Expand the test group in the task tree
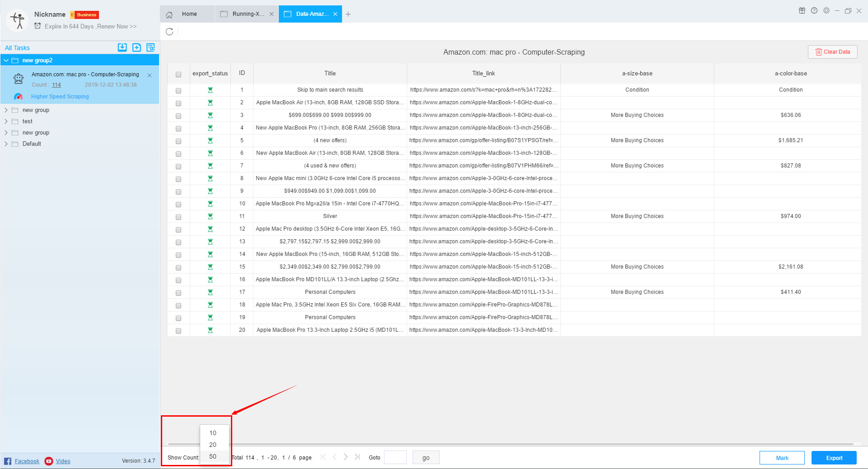The image size is (868, 469). (x=6, y=121)
